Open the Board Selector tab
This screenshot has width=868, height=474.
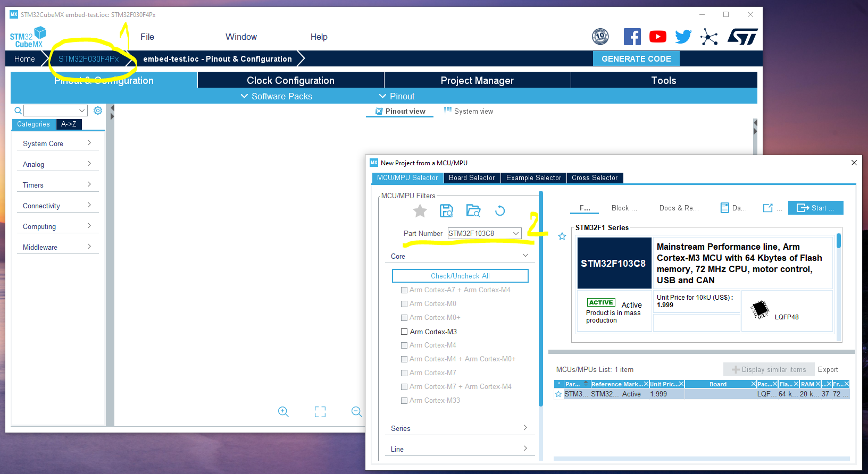472,178
